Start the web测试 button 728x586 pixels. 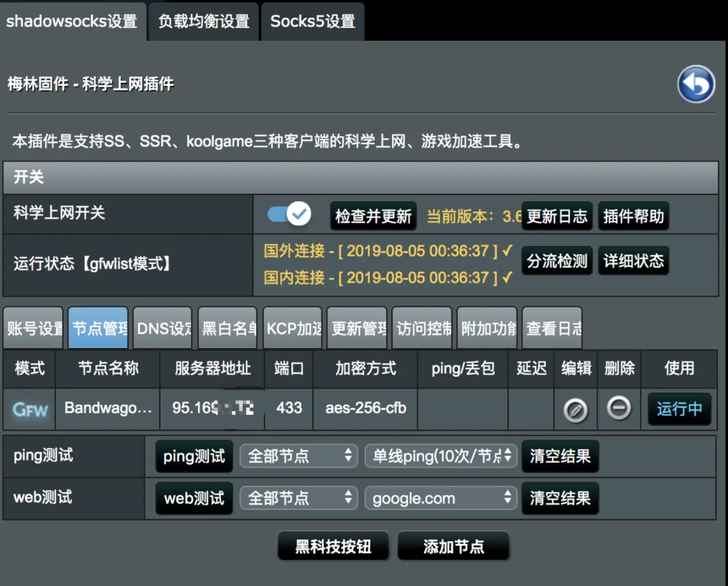194,498
